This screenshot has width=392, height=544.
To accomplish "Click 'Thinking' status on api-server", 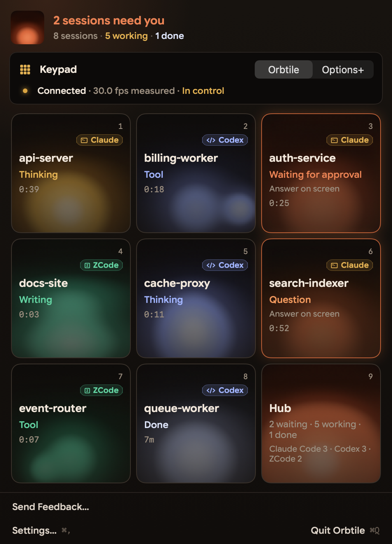I will pyautogui.click(x=39, y=174).
